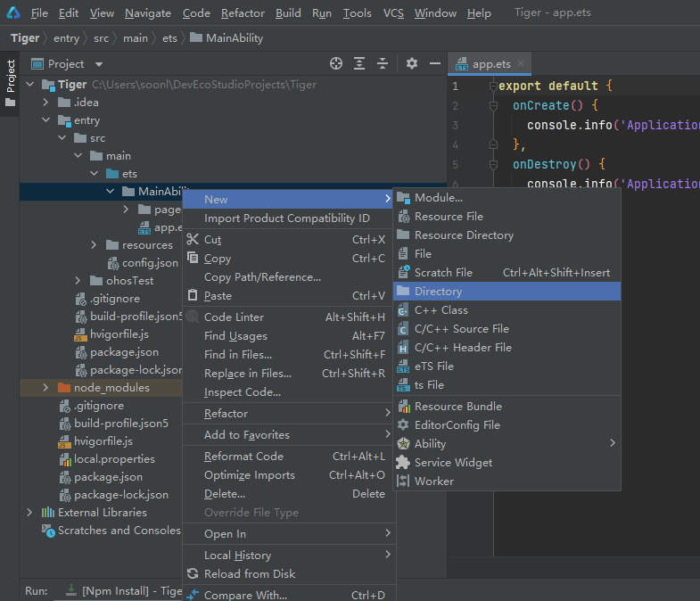Expand the resources folder
This screenshot has width=700, height=601.
[x=94, y=244]
